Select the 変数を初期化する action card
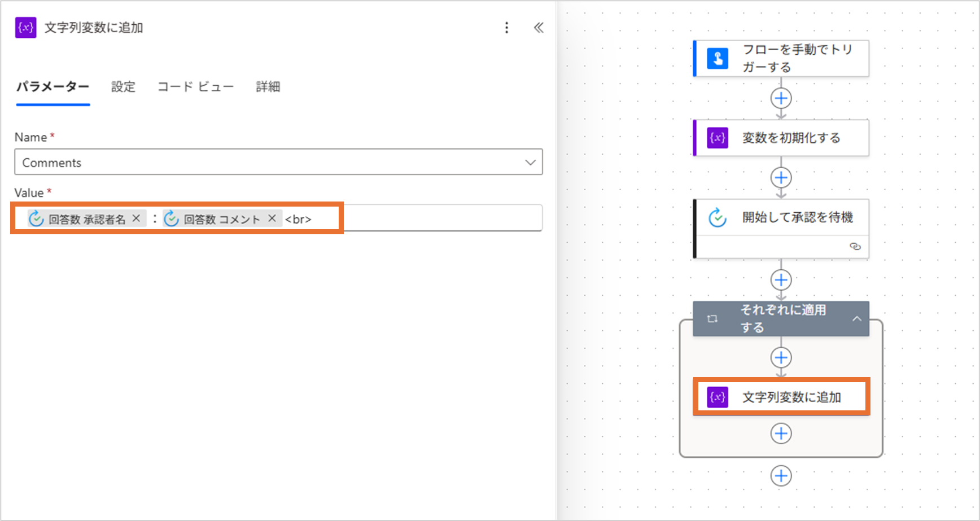 [790, 138]
